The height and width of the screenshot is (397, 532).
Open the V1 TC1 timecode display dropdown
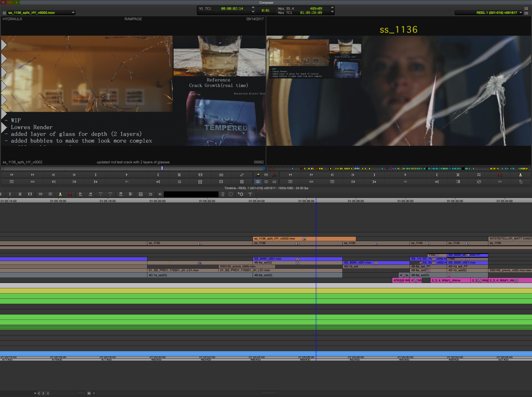[x=253, y=8]
